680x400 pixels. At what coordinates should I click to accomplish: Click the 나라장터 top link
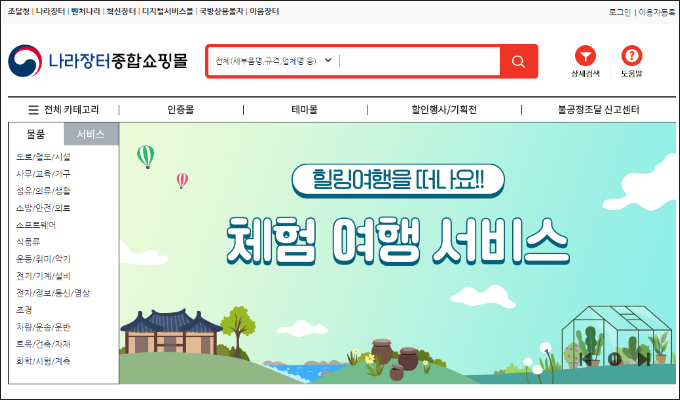(50, 12)
